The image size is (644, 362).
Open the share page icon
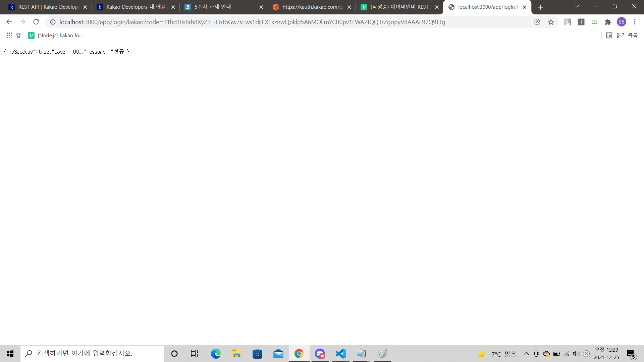click(537, 22)
